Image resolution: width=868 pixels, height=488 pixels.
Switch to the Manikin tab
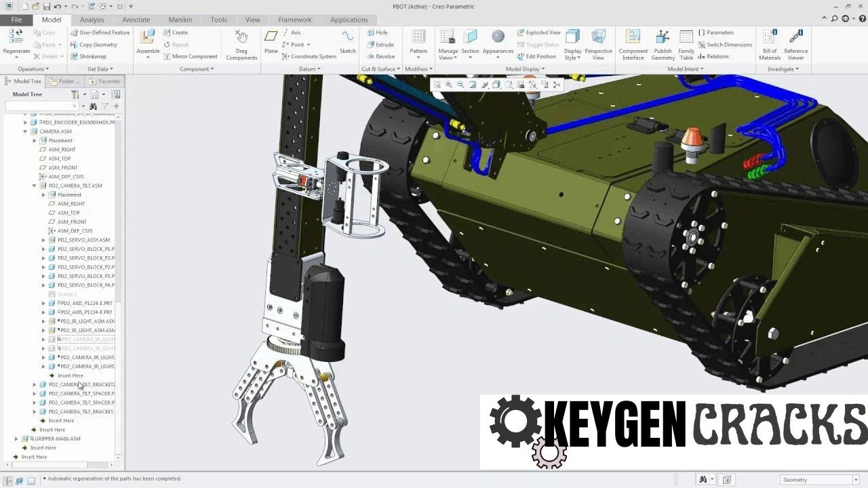point(180,20)
